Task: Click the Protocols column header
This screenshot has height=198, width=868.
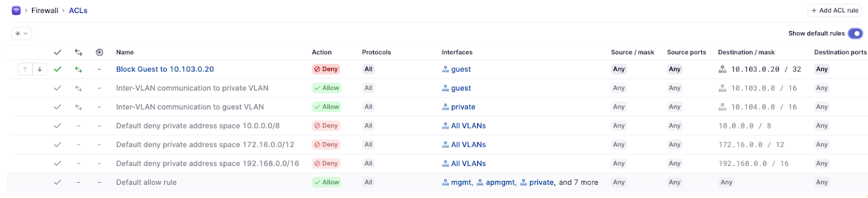Action: point(376,53)
